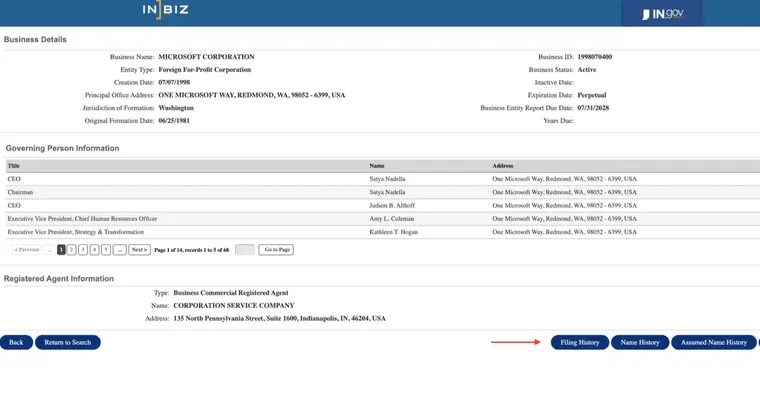Screen dimensions: 760x412
Task: Click expiration date Perpetual
Action: point(592,95)
